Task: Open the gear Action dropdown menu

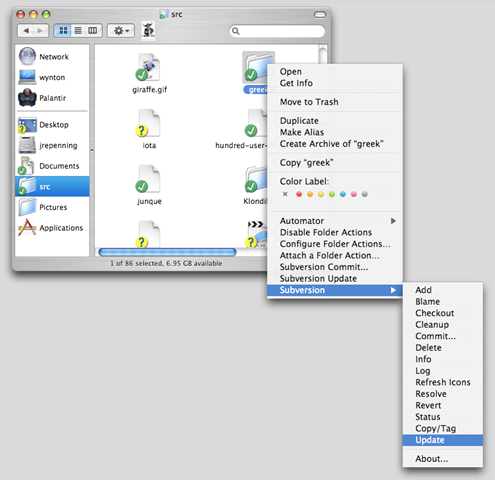Action: coord(121,31)
